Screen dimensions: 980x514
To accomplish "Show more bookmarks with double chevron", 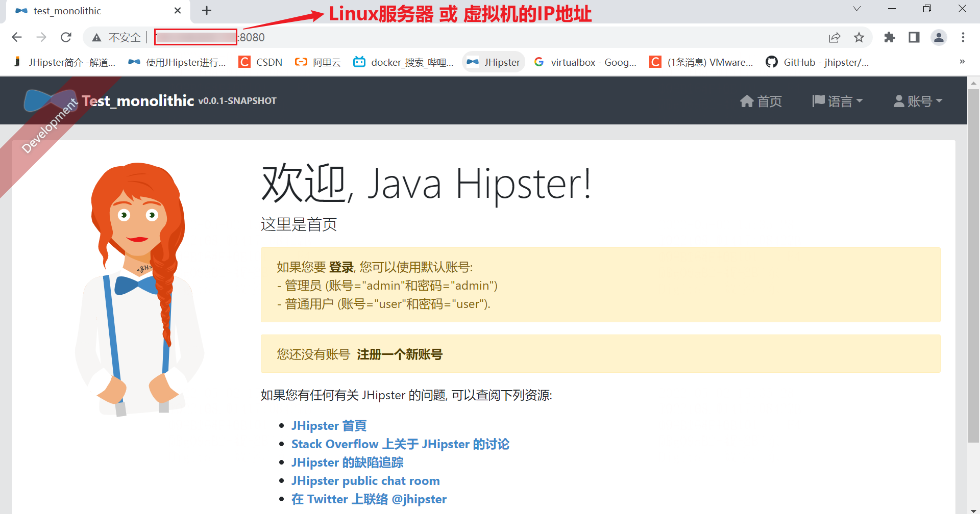I will [x=962, y=62].
